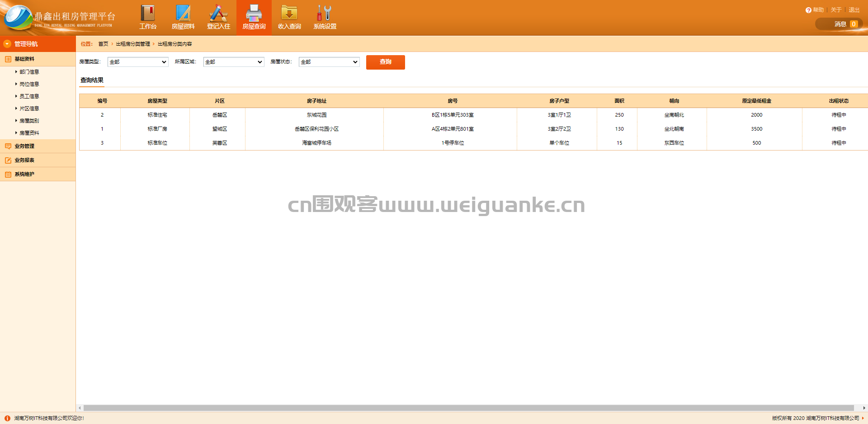Click the 望城区 district cell
This screenshot has height=424, width=868.
click(x=220, y=129)
